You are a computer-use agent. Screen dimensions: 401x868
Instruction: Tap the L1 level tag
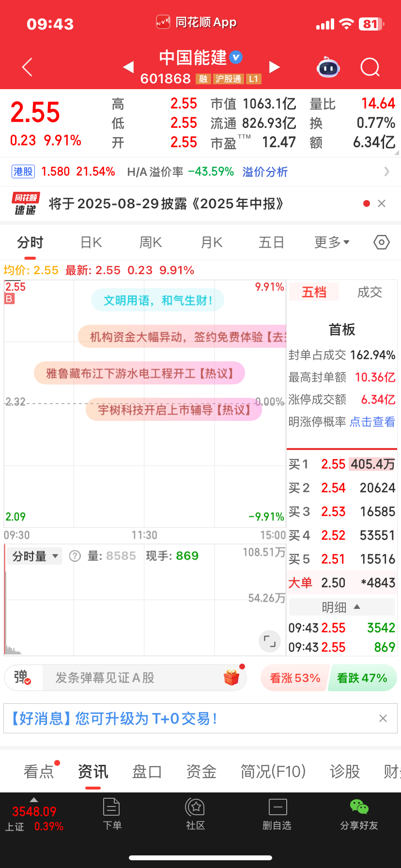point(254,79)
